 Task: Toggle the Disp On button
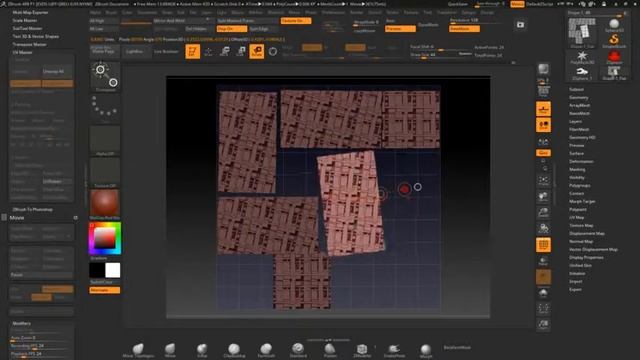(231, 29)
